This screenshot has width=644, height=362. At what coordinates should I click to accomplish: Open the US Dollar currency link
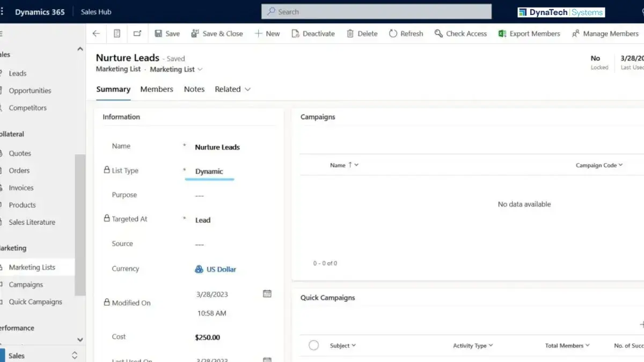pos(221,269)
